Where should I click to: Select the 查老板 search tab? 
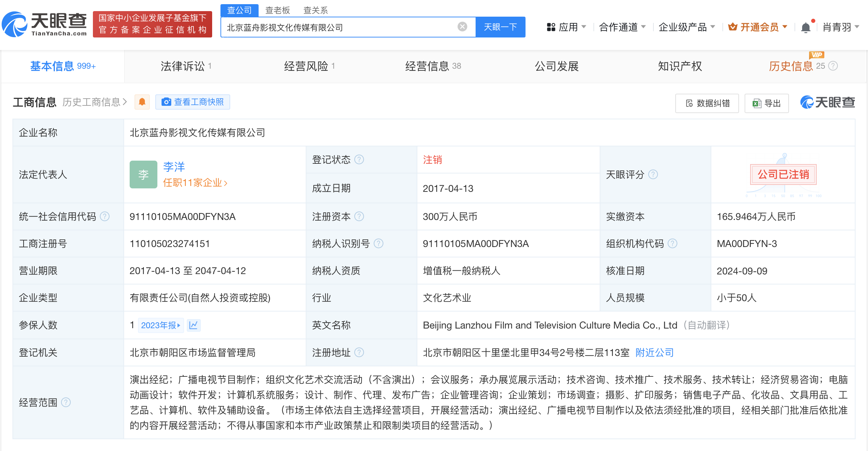277,10
